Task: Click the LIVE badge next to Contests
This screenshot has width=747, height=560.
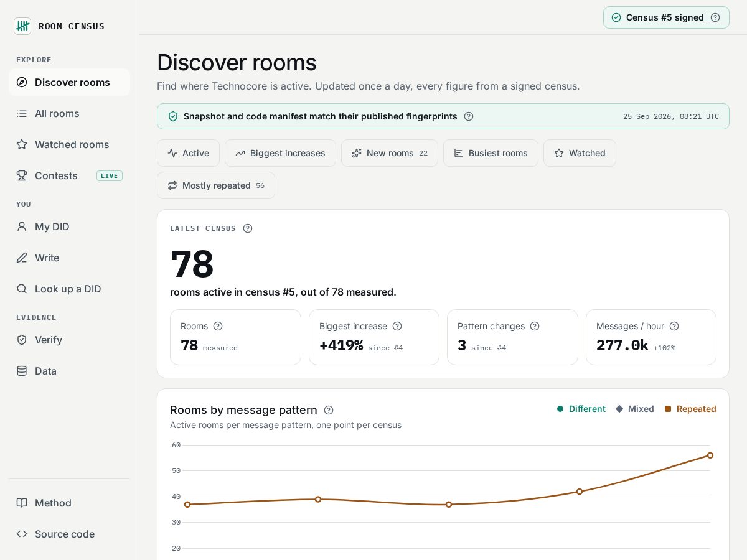Action: coord(110,175)
